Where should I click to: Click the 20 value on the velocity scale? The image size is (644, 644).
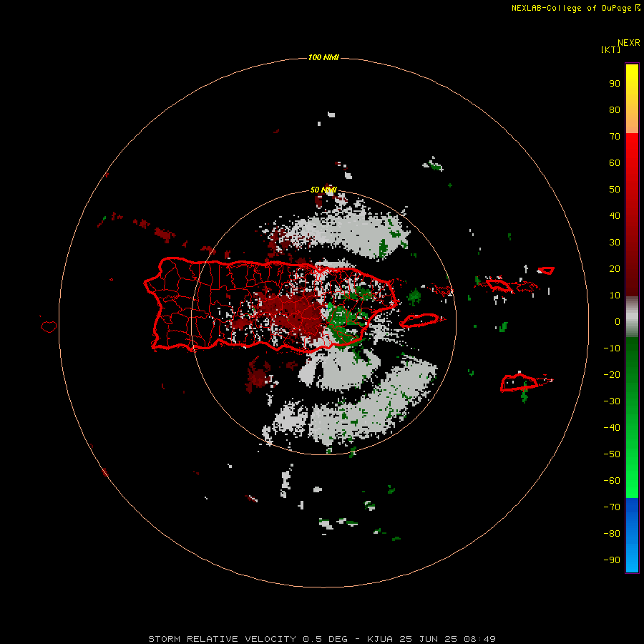pyautogui.click(x=615, y=269)
